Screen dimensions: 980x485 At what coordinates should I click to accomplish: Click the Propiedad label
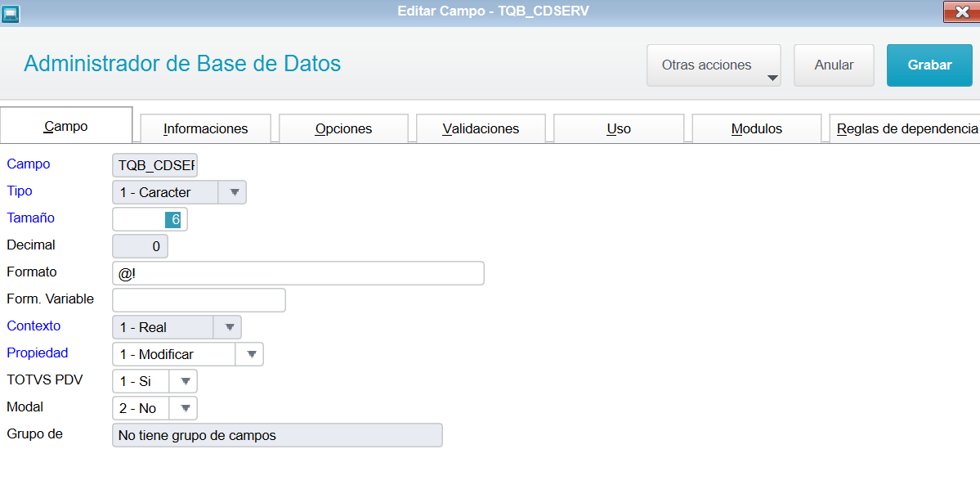click(x=38, y=353)
